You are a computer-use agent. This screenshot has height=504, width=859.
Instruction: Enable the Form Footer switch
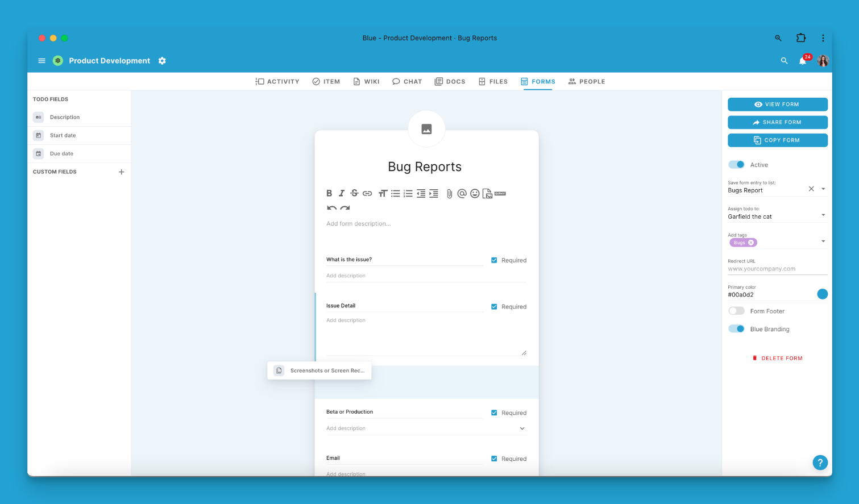[737, 311]
